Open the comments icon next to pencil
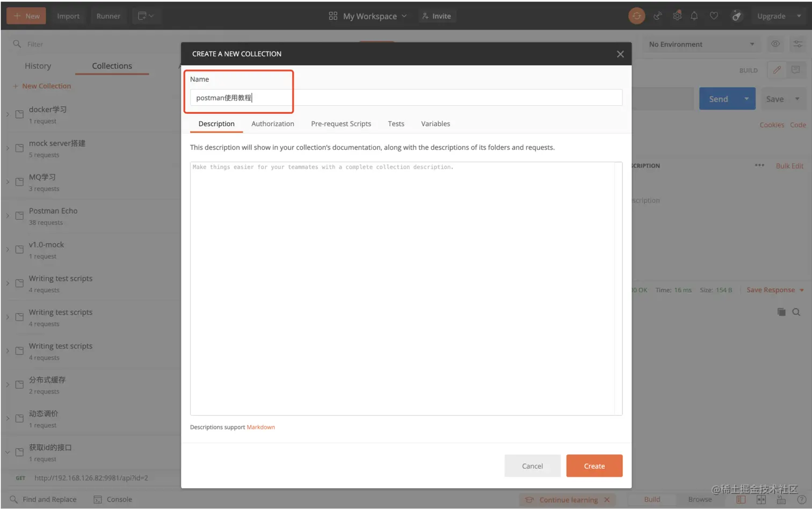The width and height of the screenshot is (812, 509). 795,70
